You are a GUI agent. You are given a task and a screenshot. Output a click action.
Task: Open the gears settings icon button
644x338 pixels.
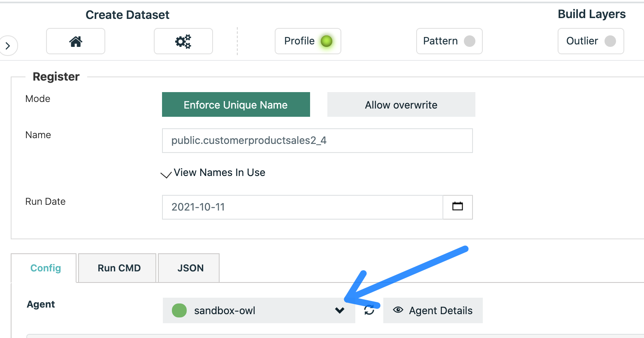point(183,41)
